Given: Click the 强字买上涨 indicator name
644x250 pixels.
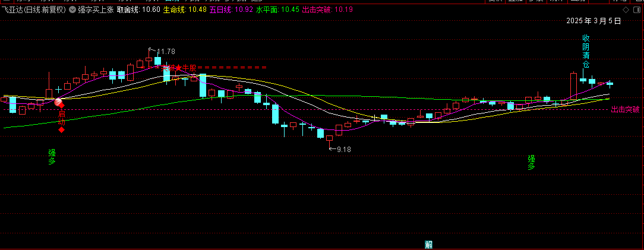Looking at the screenshot, I should click(x=95, y=10).
